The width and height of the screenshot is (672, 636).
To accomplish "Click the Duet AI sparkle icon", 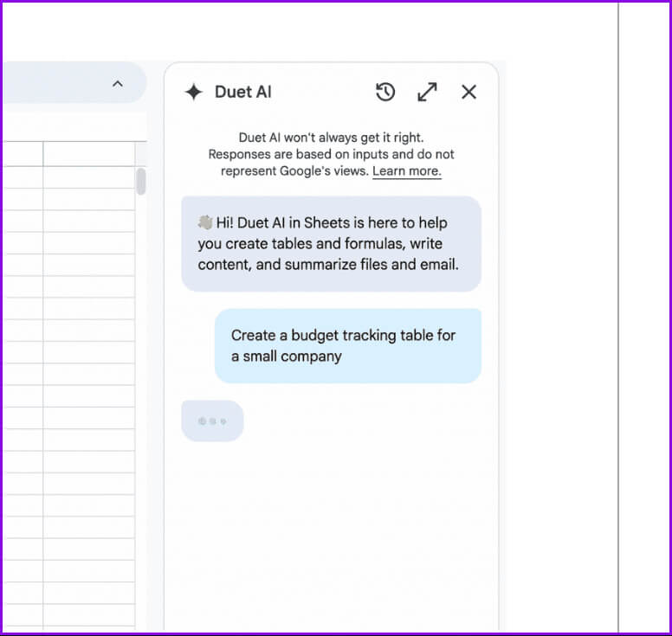I will click(x=194, y=92).
